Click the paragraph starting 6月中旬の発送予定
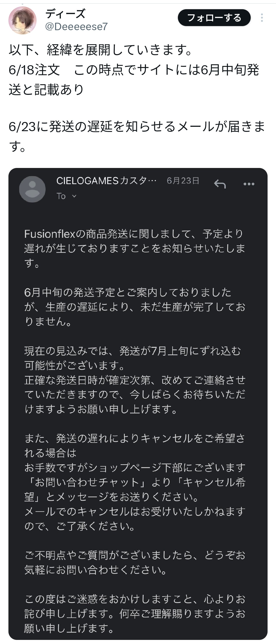 pyautogui.click(x=134, y=307)
